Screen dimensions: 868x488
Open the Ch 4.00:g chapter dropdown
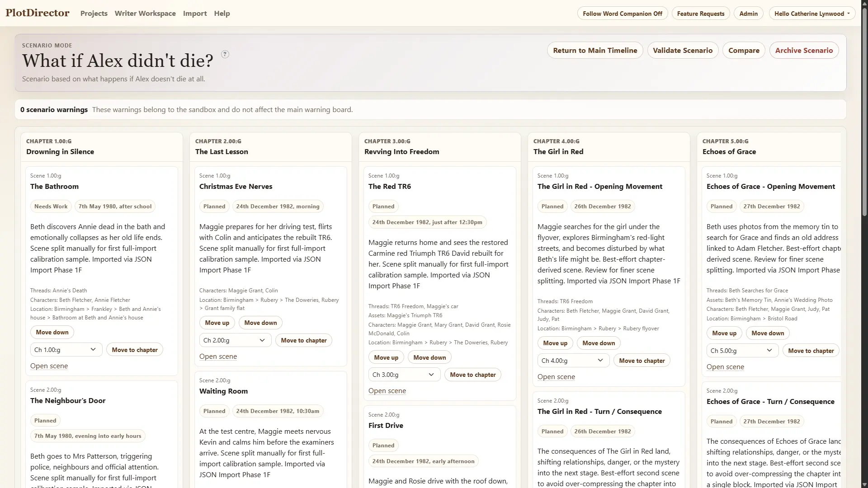pos(573,361)
